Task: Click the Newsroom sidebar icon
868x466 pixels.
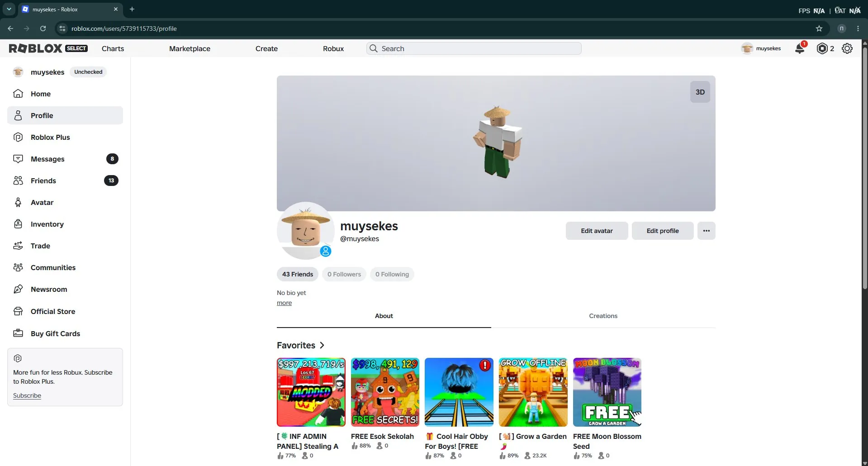Action: pyautogui.click(x=18, y=289)
